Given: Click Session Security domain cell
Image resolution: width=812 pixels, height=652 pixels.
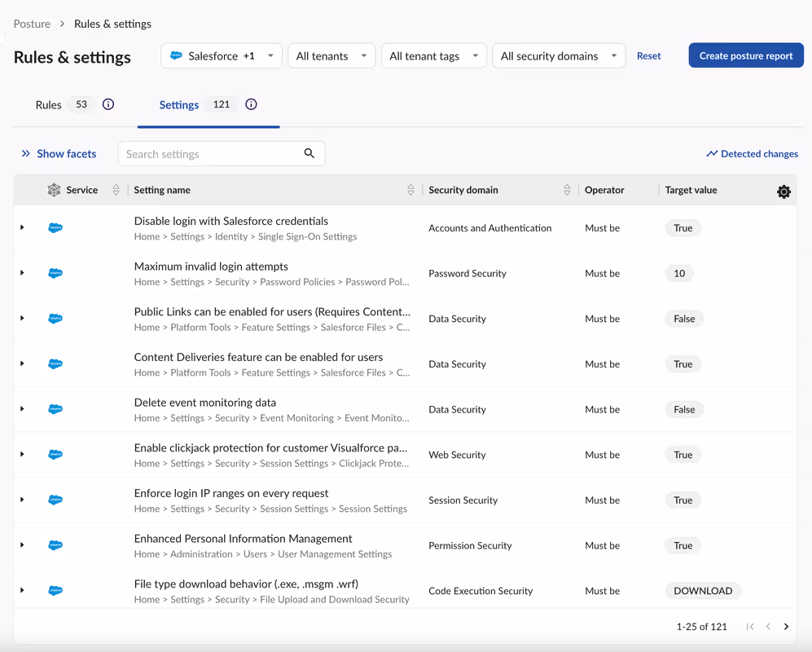Looking at the screenshot, I should pos(463,500).
